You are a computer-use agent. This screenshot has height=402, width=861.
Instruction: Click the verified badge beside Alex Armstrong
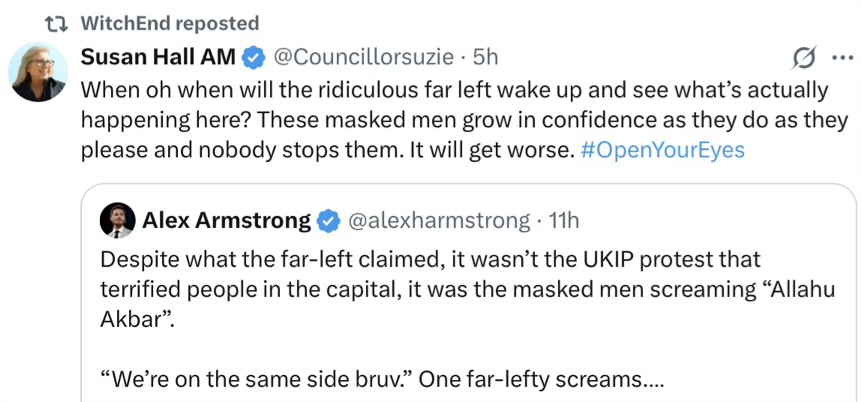[328, 219]
